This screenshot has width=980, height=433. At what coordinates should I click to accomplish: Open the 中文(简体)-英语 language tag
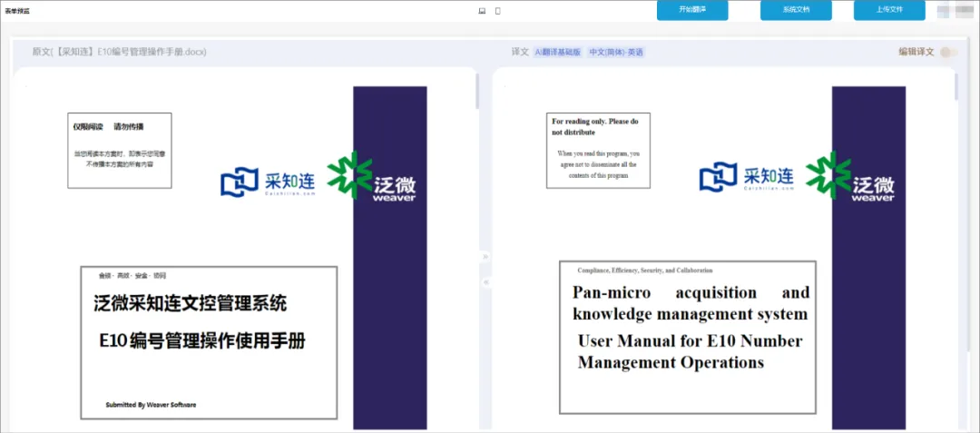coord(615,53)
